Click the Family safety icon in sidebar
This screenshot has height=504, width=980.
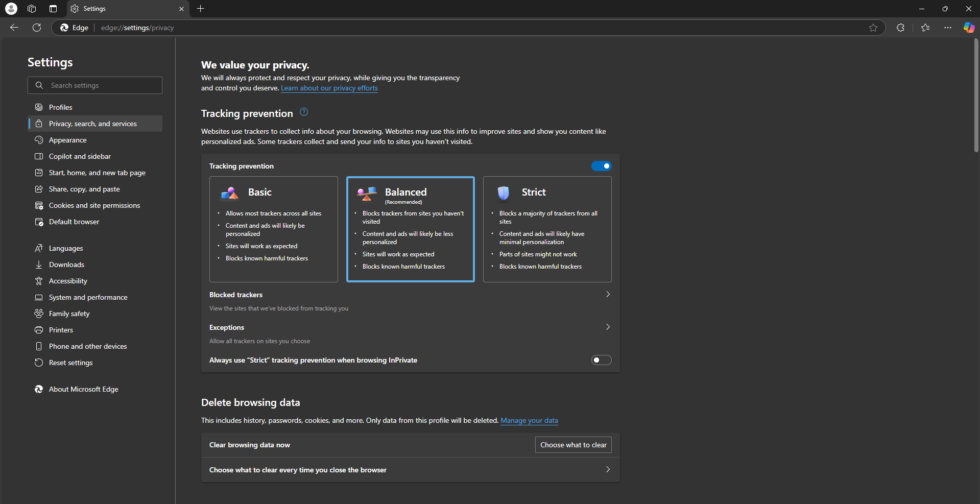[x=39, y=314]
